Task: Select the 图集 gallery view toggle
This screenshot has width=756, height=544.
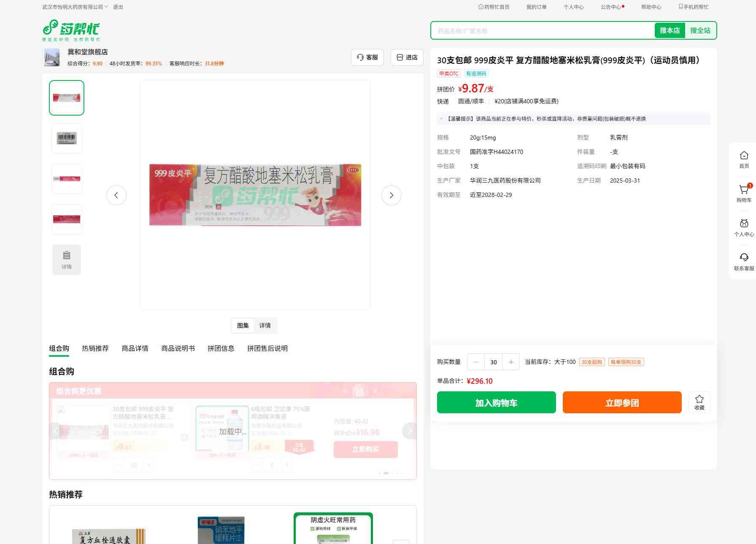Action: click(243, 326)
